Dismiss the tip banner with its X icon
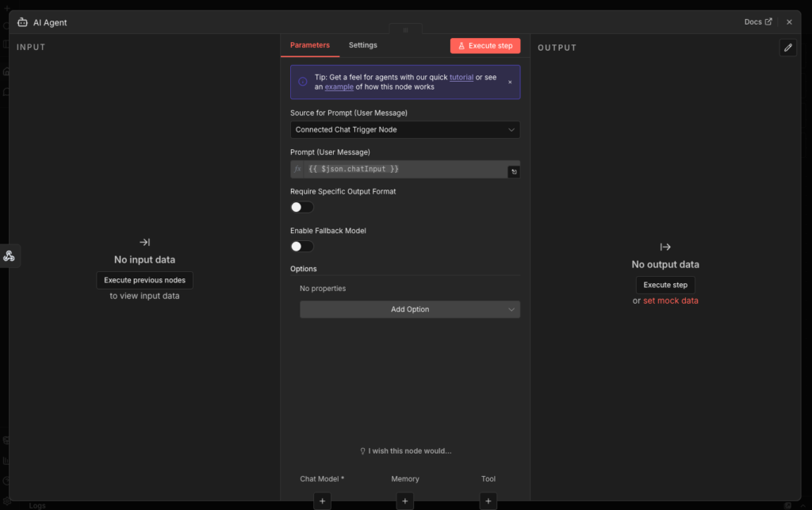The width and height of the screenshot is (812, 510). [510, 82]
